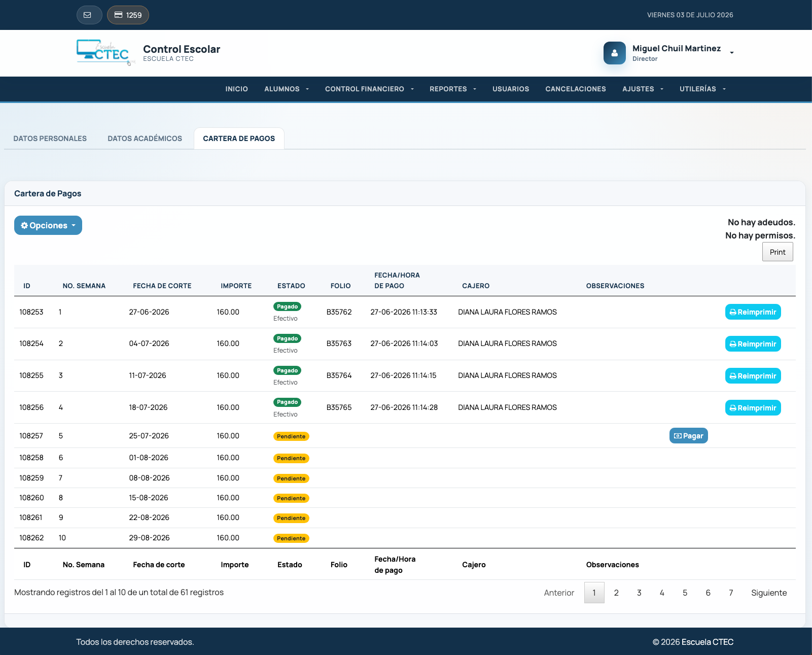Click the Print button
Image resolution: width=812 pixels, height=655 pixels.
pyautogui.click(x=778, y=252)
